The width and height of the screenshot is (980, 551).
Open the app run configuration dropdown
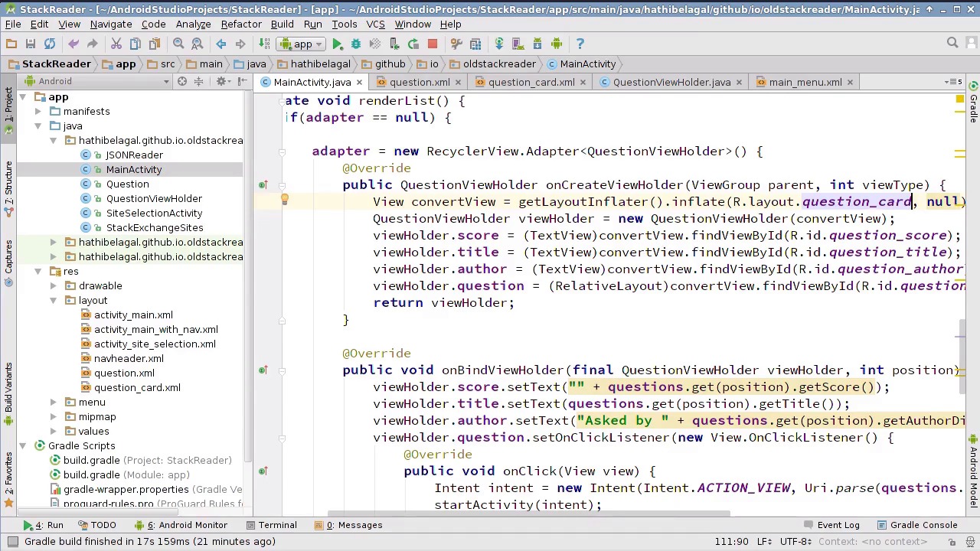[x=302, y=44]
